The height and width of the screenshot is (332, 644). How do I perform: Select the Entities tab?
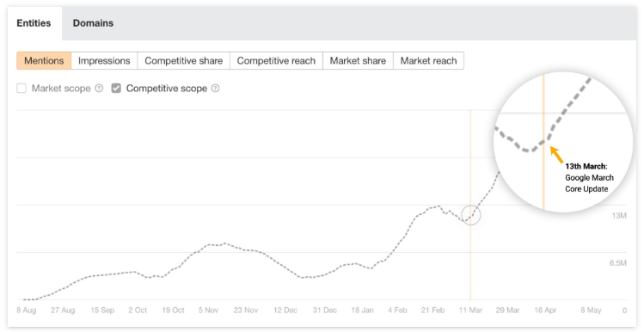point(34,23)
